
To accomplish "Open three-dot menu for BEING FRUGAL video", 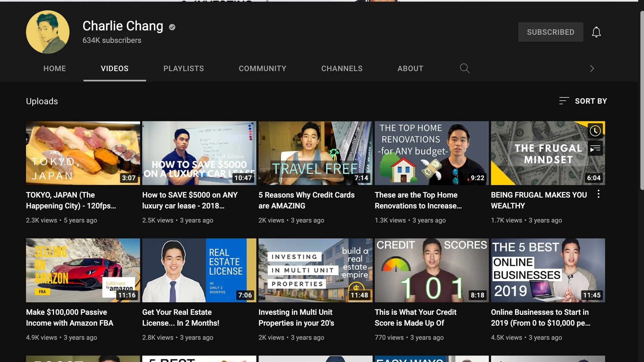I will (598, 194).
